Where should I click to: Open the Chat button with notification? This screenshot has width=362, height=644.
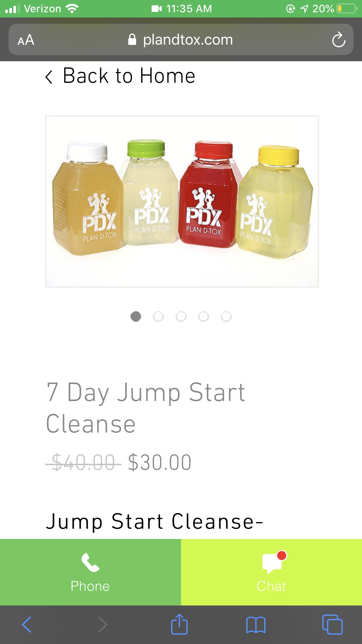(x=271, y=572)
